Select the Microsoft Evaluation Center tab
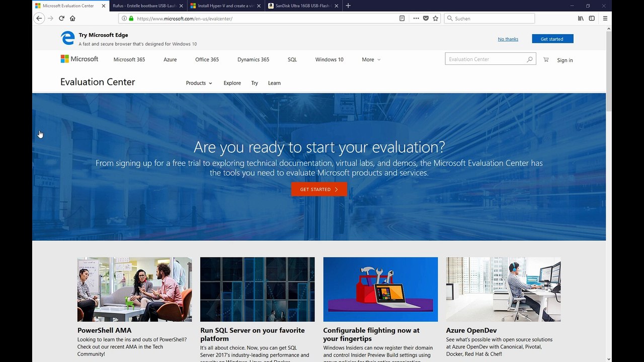This screenshot has height=362, width=644. 70,6
